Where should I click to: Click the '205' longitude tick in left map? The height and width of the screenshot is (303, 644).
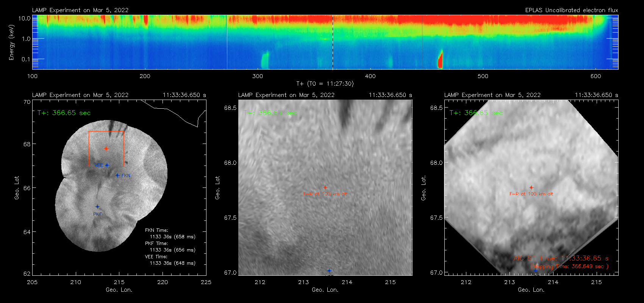tap(32, 282)
